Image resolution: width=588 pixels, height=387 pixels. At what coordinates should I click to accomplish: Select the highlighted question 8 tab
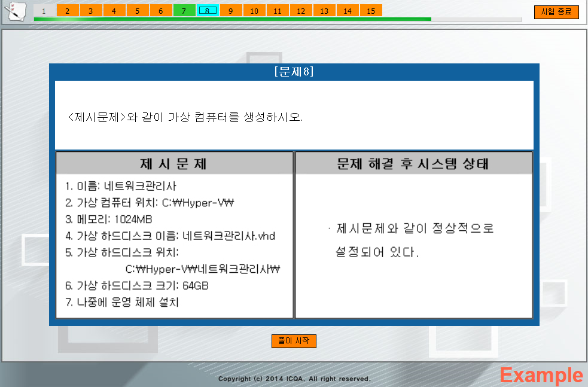[208, 11]
